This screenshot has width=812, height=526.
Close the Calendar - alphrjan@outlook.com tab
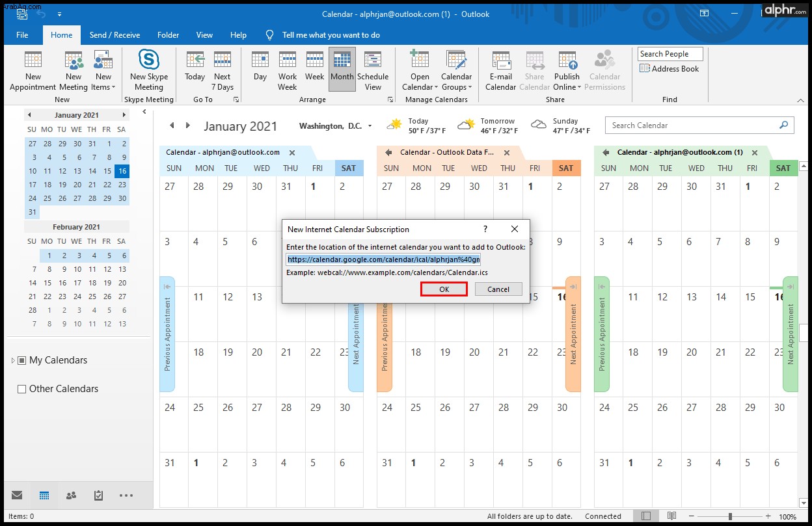[x=292, y=153]
